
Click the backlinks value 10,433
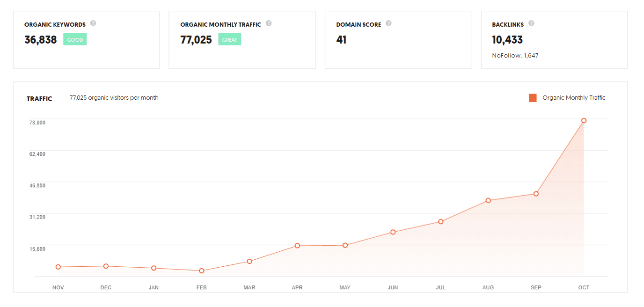point(507,40)
